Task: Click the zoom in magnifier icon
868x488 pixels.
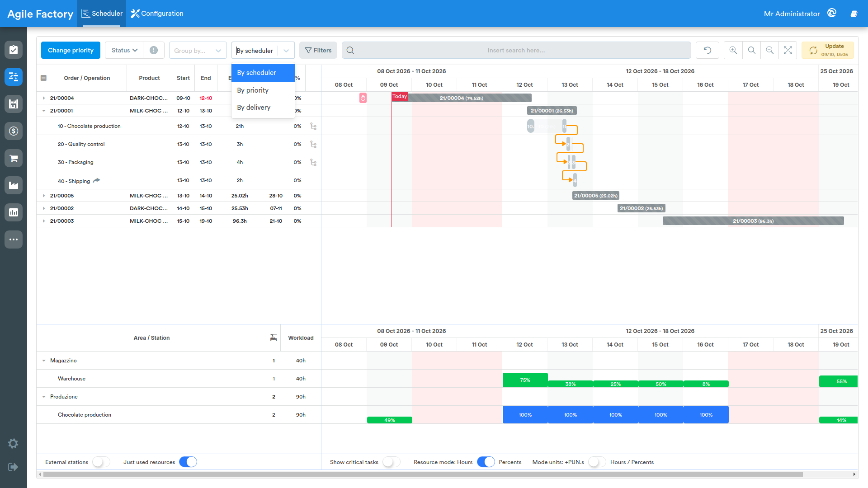Action: click(x=733, y=50)
